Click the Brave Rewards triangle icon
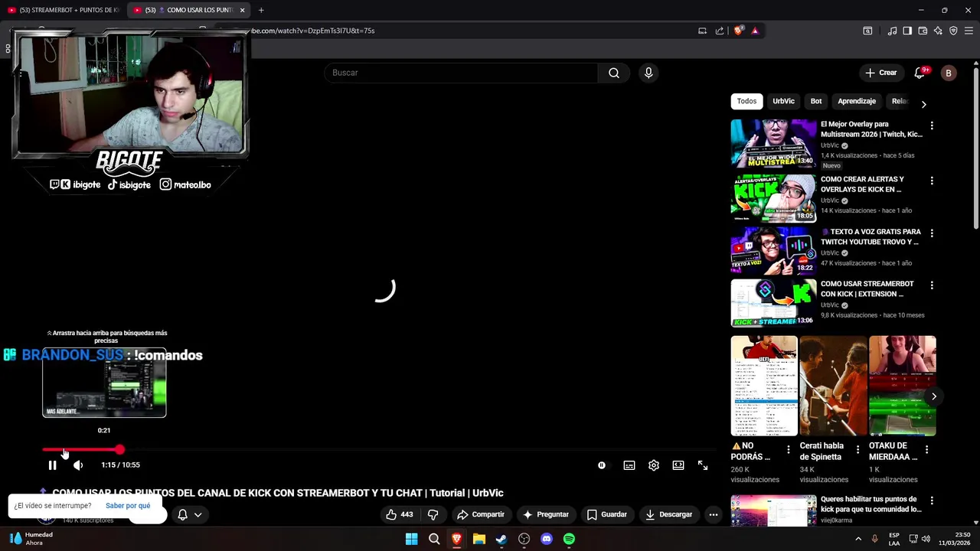Screen dimensions: 980x551 755,31
